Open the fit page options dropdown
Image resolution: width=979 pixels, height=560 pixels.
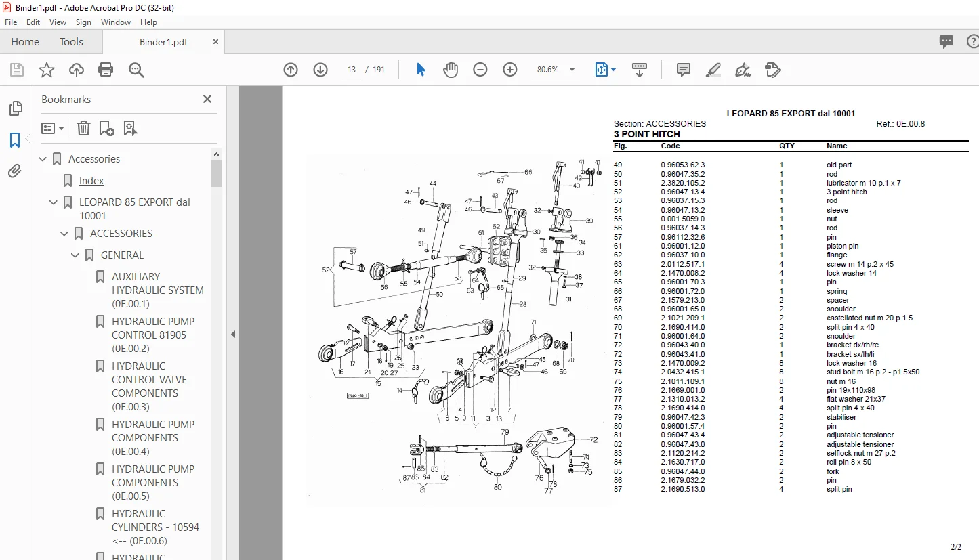click(x=605, y=70)
